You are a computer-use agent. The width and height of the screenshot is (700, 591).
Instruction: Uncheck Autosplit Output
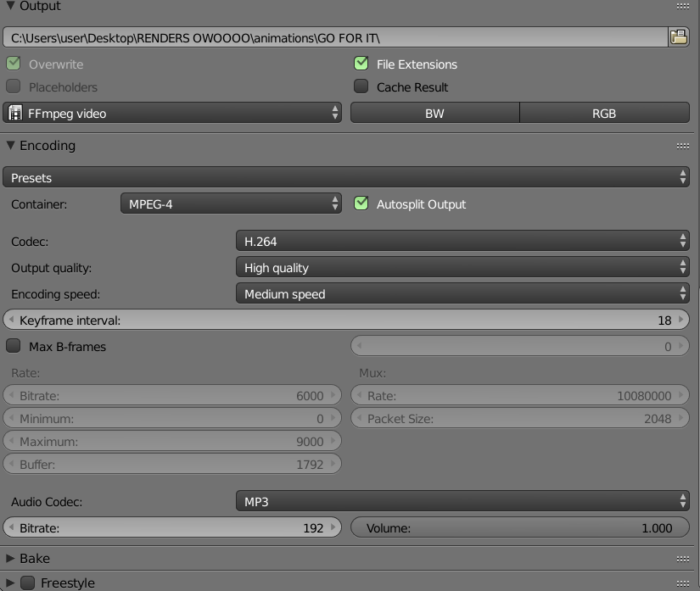click(x=361, y=204)
